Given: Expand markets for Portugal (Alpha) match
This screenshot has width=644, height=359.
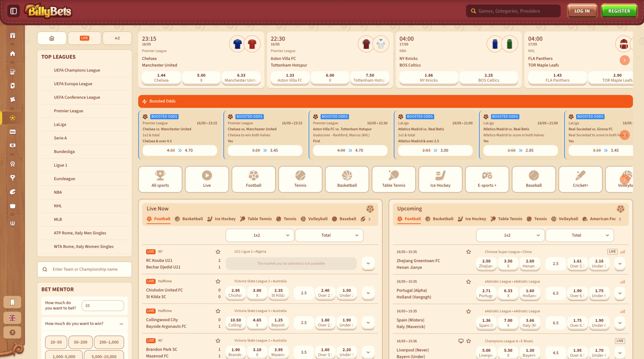Looking at the screenshot, I should [x=620, y=293].
